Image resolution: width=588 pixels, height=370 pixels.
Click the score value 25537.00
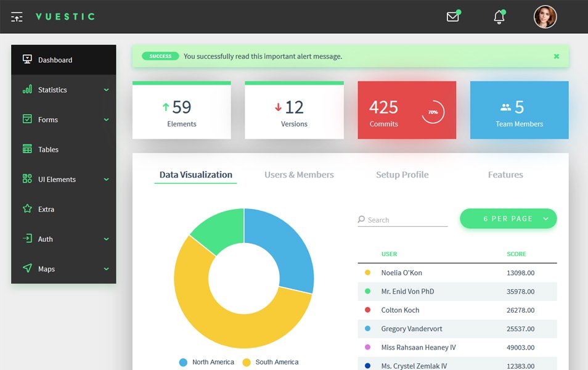[x=520, y=329]
